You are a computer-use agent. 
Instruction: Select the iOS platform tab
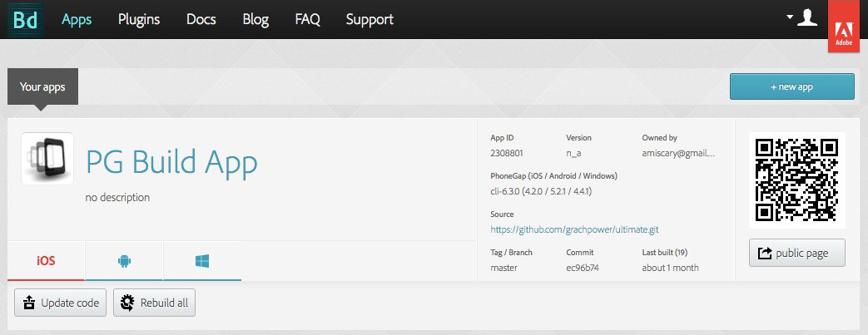pyautogui.click(x=46, y=261)
